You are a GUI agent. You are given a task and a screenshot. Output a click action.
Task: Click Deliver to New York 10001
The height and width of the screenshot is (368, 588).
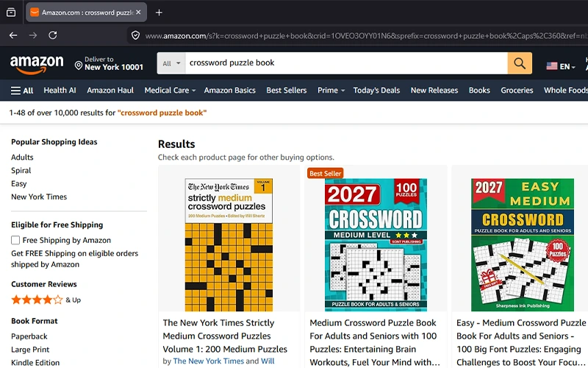[x=109, y=63]
